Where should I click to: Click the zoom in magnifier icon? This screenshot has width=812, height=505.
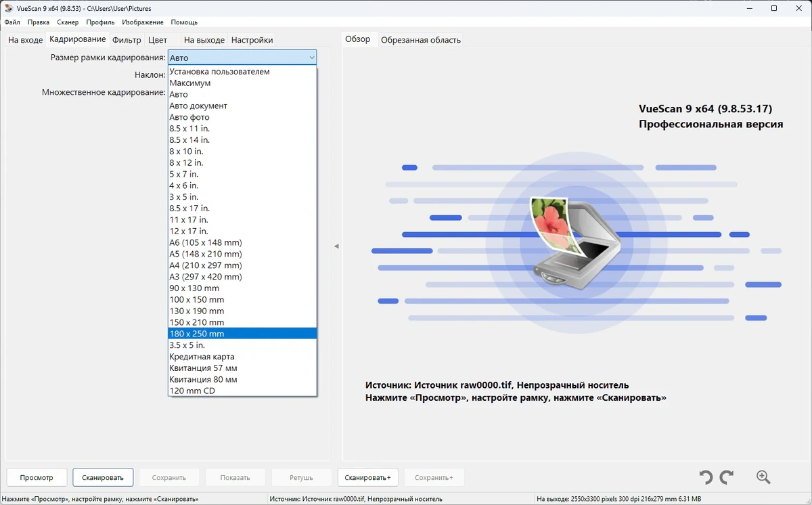(x=763, y=477)
